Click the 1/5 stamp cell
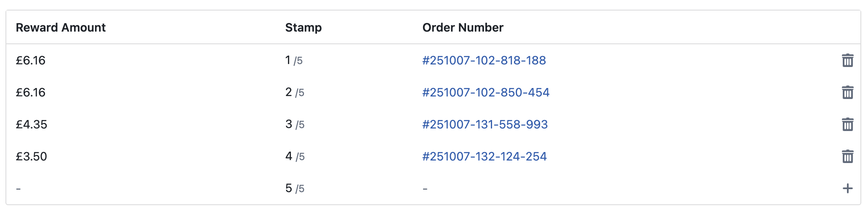Image resolution: width=868 pixels, height=214 pixels. tap(294, 61)
